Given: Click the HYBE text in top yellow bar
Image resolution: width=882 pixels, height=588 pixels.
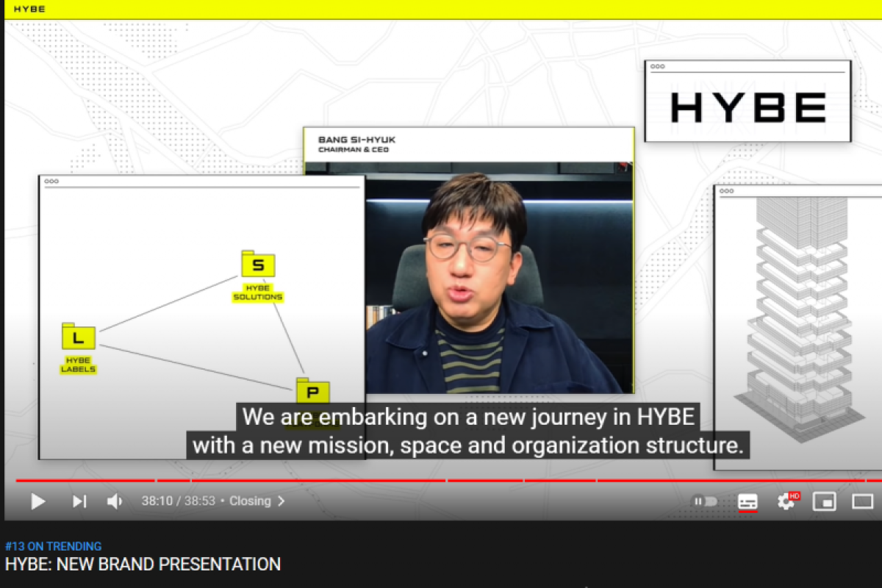Looking at the screenshot, I should click(x=29, y=9).
